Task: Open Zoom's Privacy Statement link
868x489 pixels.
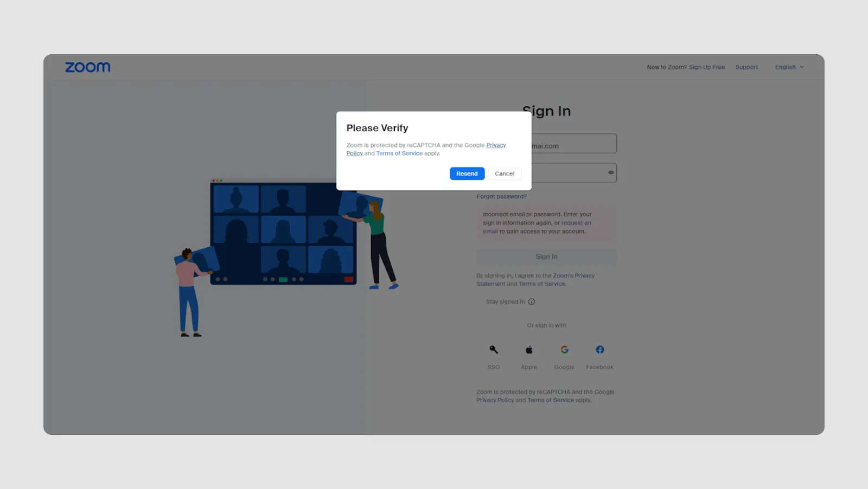Action: click(573, 276)
